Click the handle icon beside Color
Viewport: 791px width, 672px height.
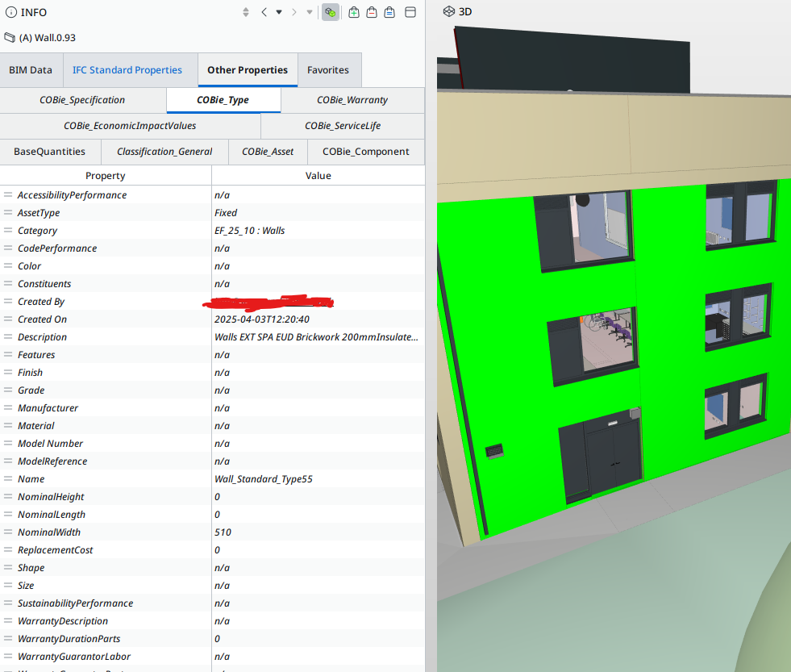8,265
